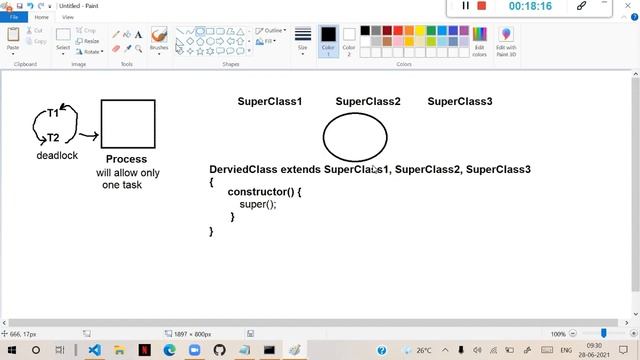Open Visual Studio Code from taskbar
The width and height of the screenshot is (640, 360).
click(95, 350)
